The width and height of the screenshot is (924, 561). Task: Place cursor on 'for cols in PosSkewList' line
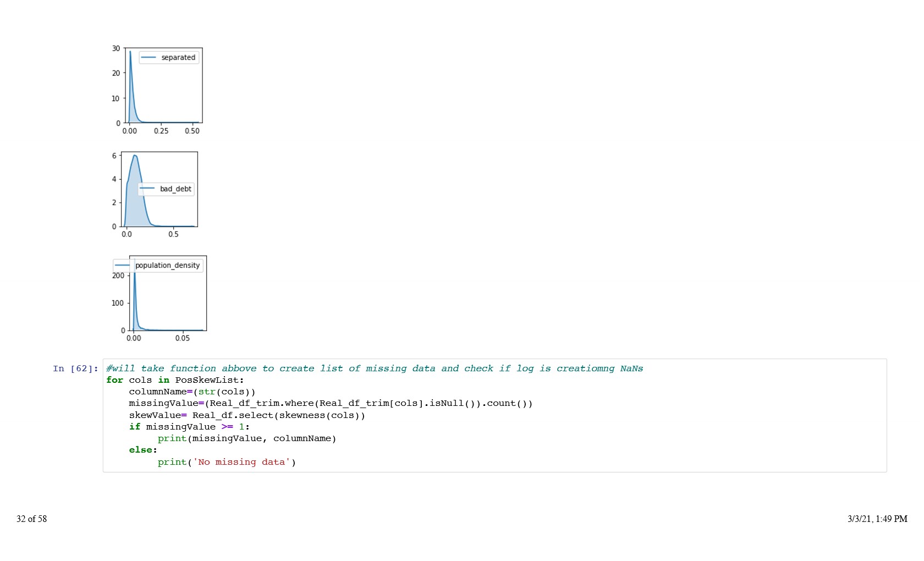[x=175, y=380]
